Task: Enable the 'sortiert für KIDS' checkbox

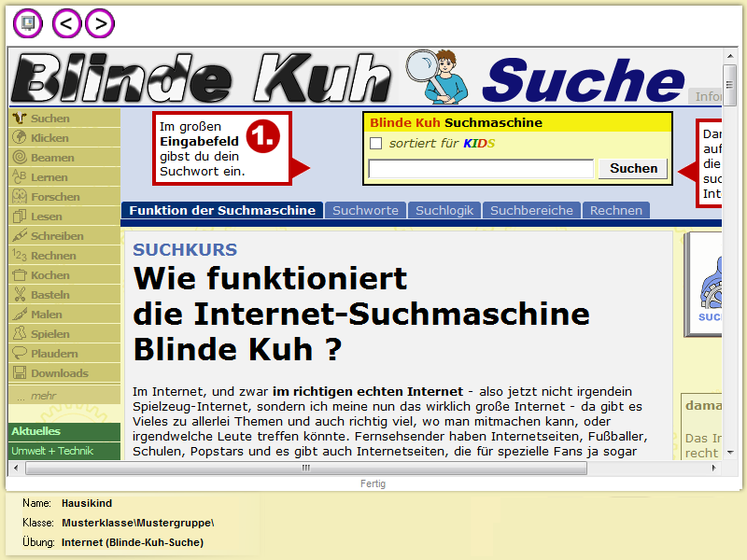Action: (376, 144)
